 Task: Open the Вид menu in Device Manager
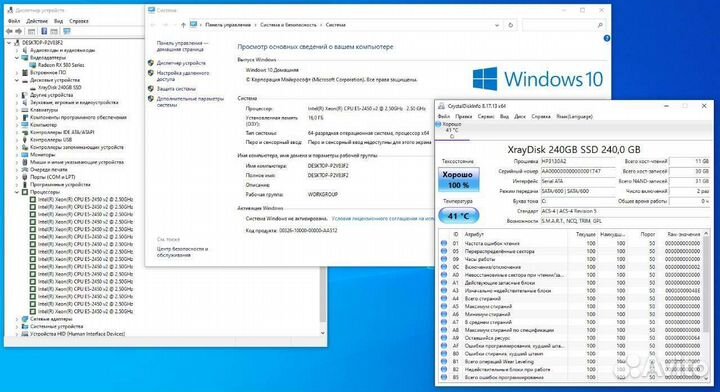coord(58,21)
